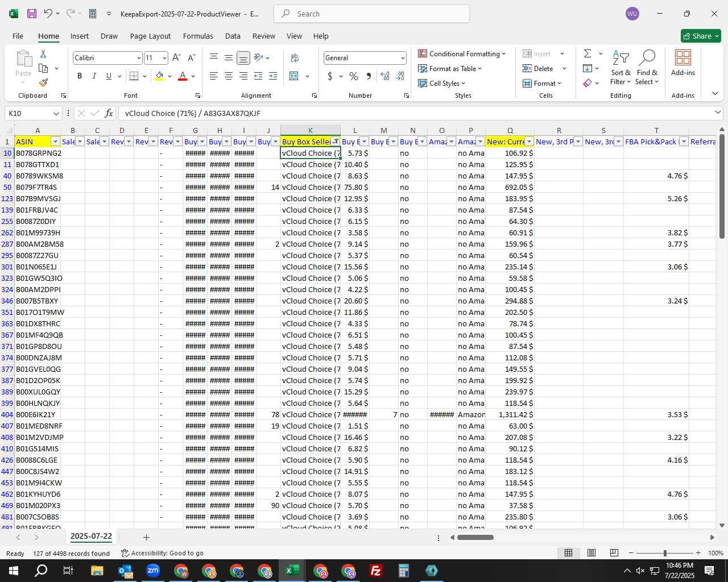The height and width of the screenshot is (582, 728).
Task: Open the Add-ins pane
Action: [x=682, y=63]
